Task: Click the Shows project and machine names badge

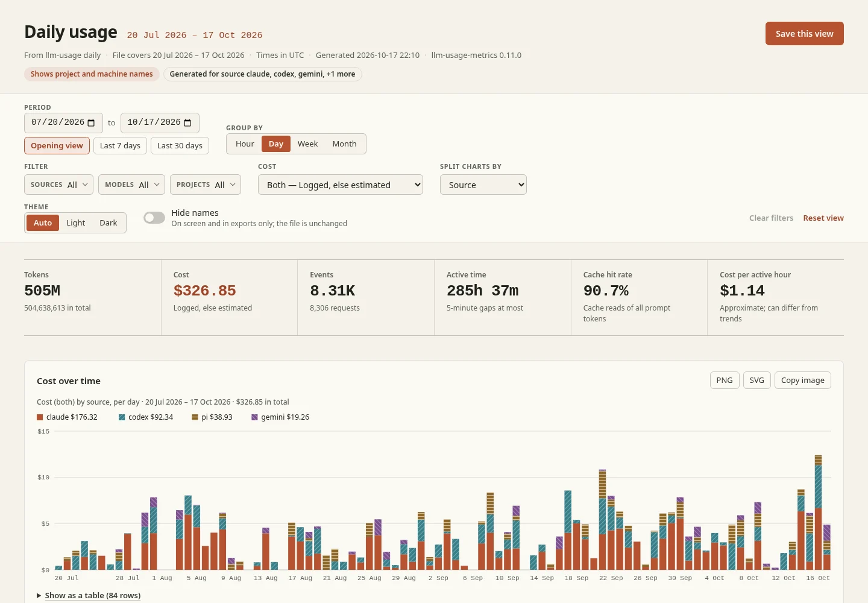Action: coord(92,74)
